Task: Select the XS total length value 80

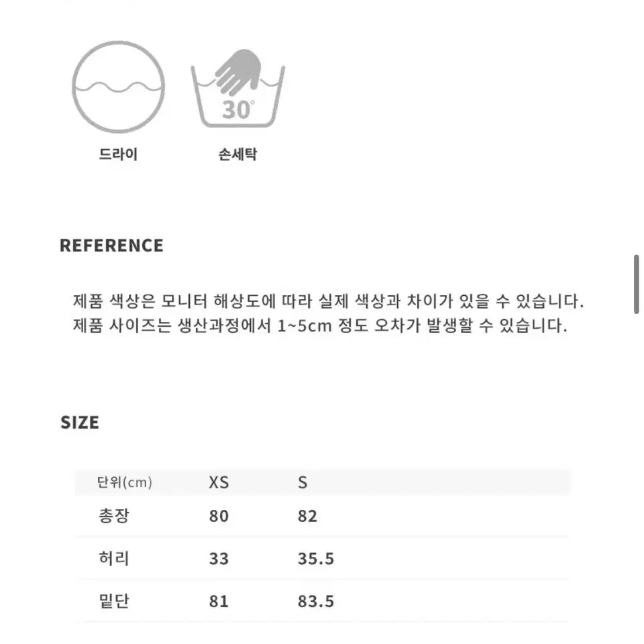Action: (x=219, y=517)
